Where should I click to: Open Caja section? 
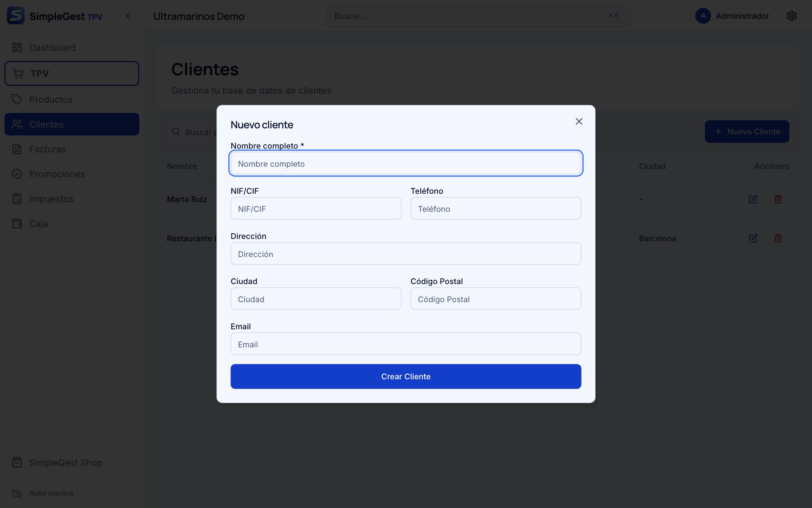[x=72, y=224]
